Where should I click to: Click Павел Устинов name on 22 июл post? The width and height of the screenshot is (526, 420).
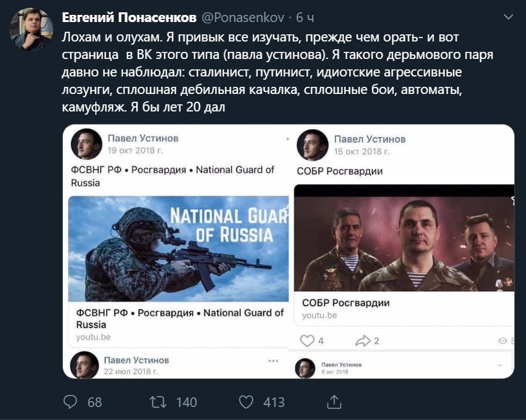click(137, 360)
